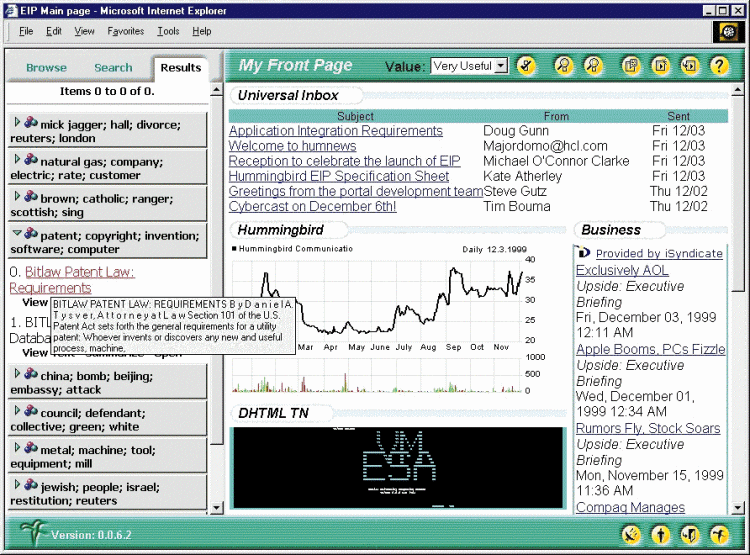The image size is (750, 555).
Task: Click the Internet Explorer throbber logo
Action: click(x=728, y=32)
